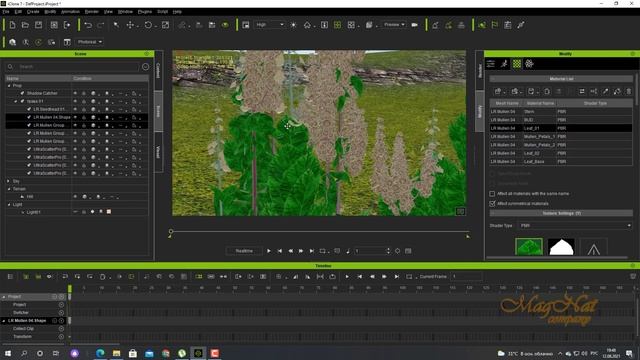
Task: Click the trash delete icon in Material List
Action: coord(629,91)
